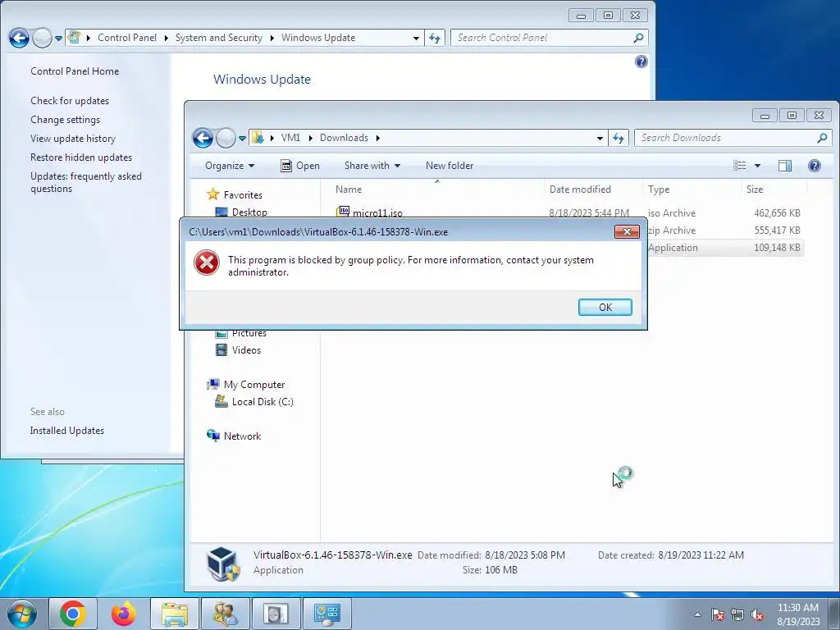Click the VM1 breadcrumb in address bar

tap(290, 138)
